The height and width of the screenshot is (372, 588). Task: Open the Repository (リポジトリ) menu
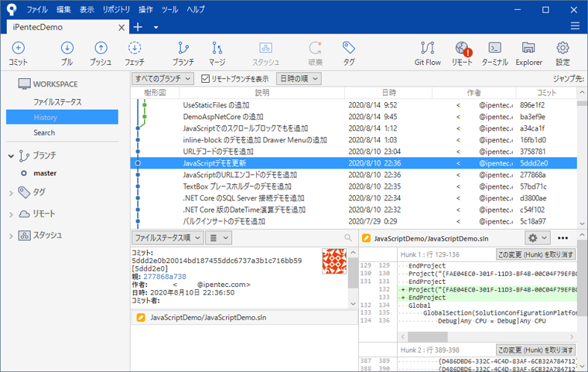(x=116, y=9)
